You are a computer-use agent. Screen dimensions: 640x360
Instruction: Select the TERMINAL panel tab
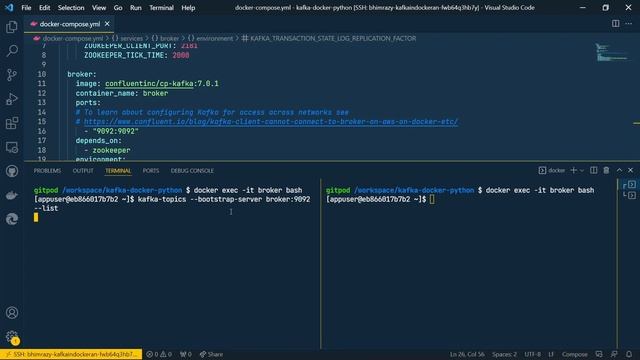118,171
